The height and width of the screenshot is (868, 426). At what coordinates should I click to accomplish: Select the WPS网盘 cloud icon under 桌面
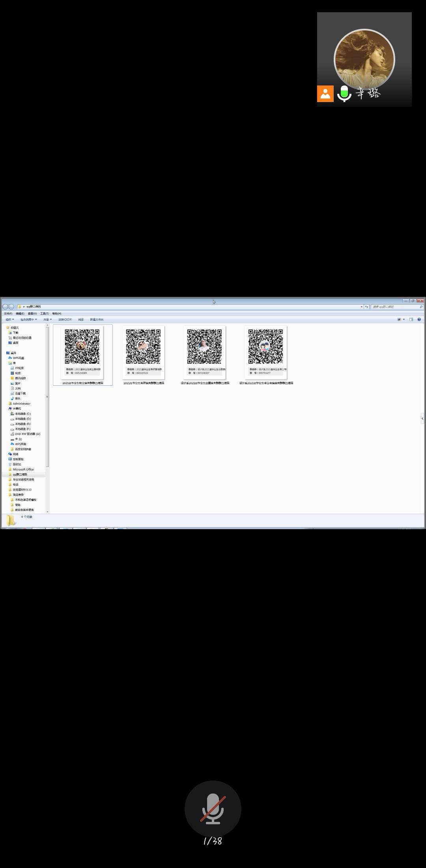pyautogui.click(x=11, y=358)
